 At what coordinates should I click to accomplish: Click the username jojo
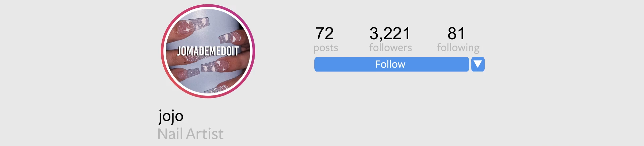(171, 116)
